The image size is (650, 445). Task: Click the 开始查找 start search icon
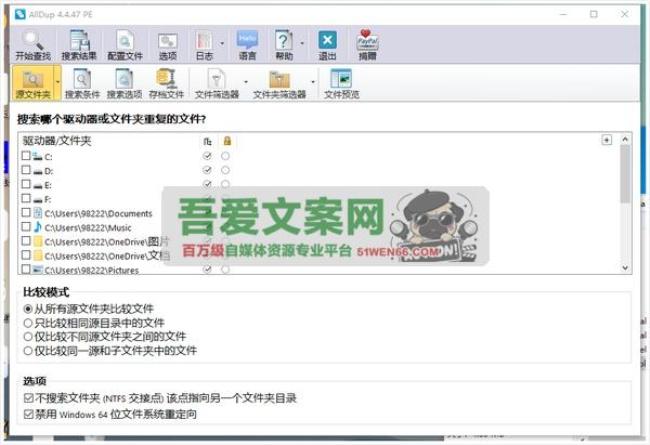click(33, 44)
